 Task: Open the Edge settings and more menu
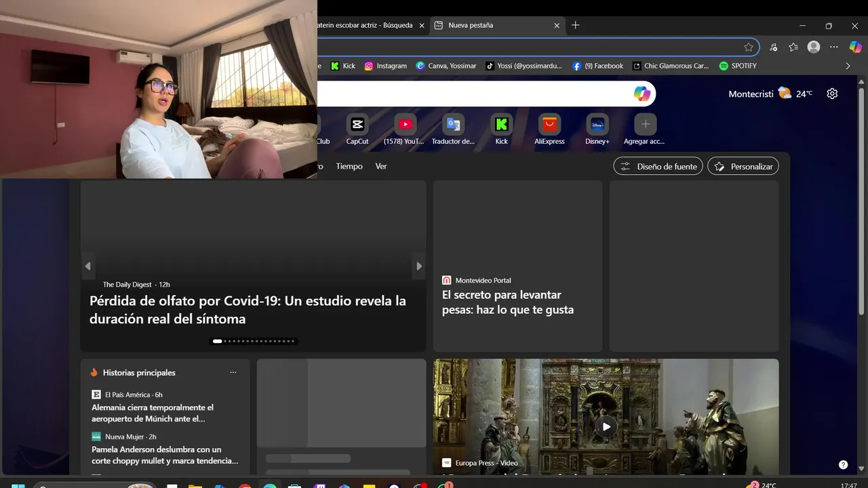[x=834, y=47]
